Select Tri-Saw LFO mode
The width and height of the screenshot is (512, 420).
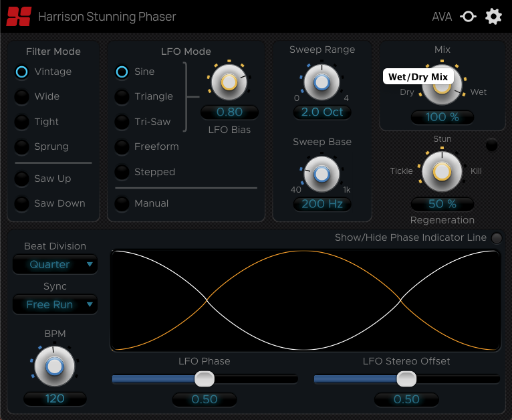[x=122, y=122]
